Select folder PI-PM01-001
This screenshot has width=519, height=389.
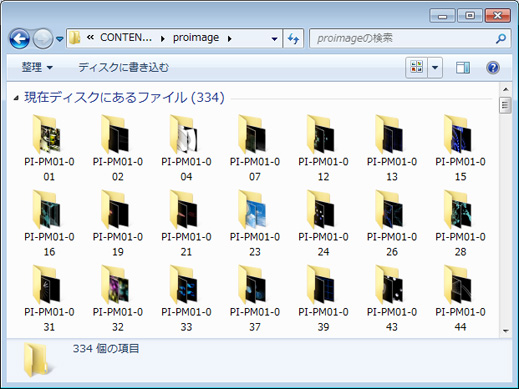point(49,148)
